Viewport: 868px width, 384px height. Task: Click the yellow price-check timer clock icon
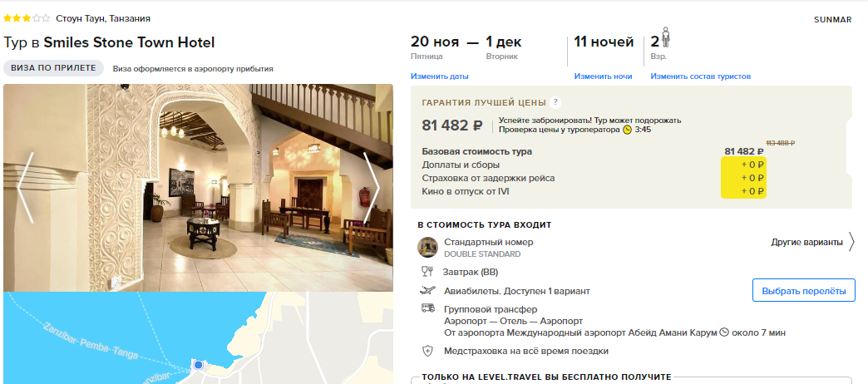(627, 130)
